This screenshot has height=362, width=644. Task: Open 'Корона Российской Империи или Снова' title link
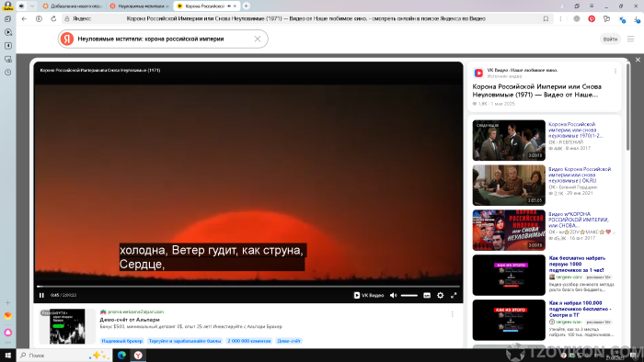tap(537, 91)
